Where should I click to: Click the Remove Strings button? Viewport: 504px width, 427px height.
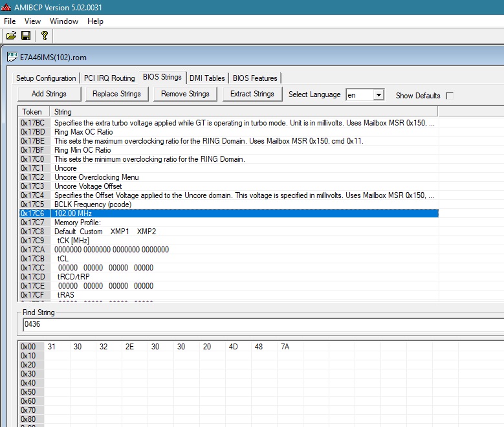pyautogui.click(x=185, y=94)
